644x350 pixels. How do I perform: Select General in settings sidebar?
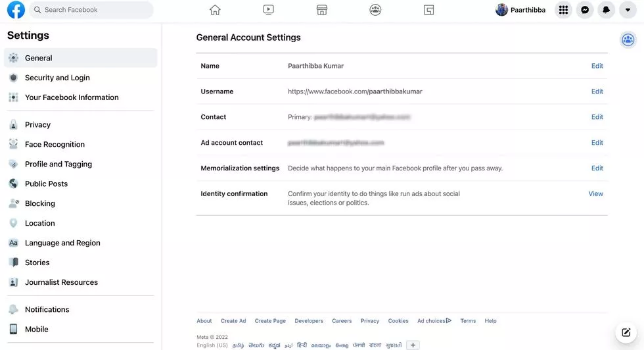(x=80, y=58)
